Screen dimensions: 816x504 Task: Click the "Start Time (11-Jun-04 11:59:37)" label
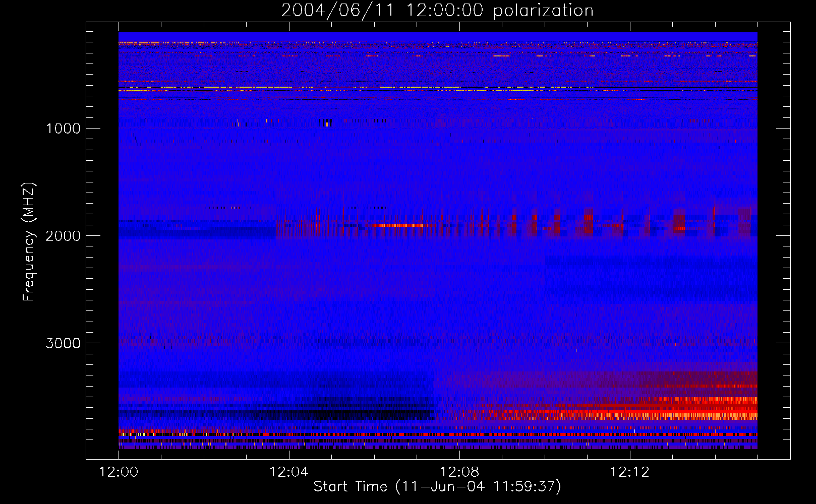(x=437, y=486)
